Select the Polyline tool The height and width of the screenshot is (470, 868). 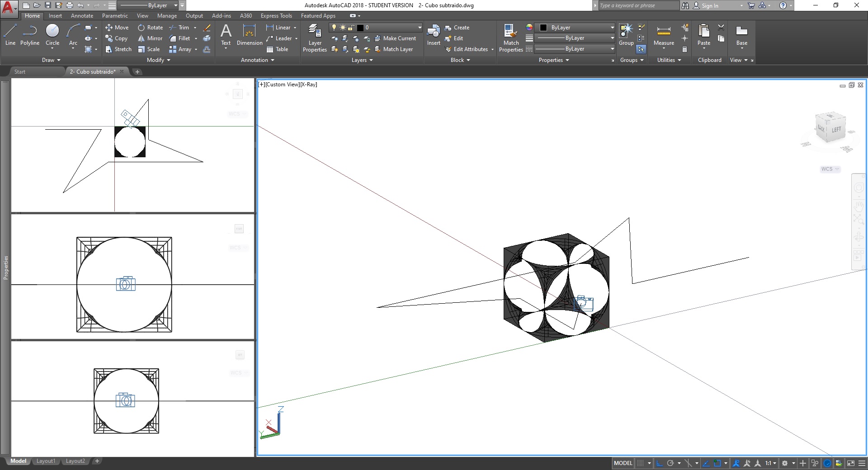(x=30, y=35)
